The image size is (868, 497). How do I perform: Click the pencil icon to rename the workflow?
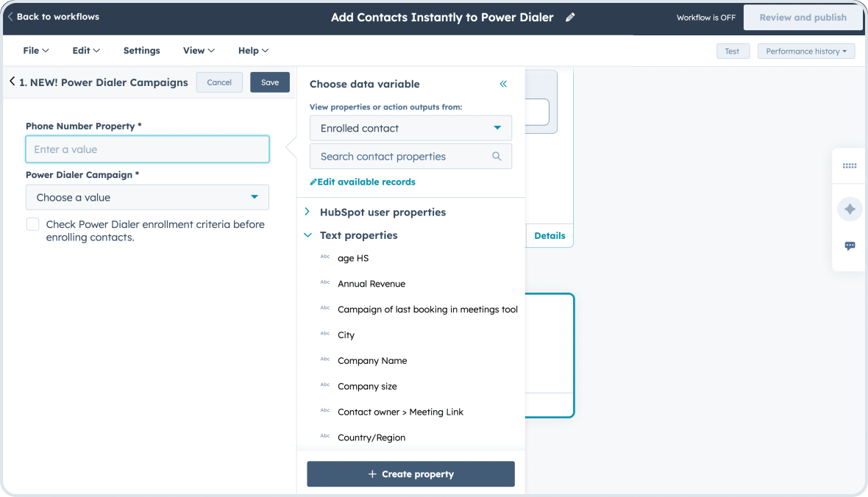(570, 17)
